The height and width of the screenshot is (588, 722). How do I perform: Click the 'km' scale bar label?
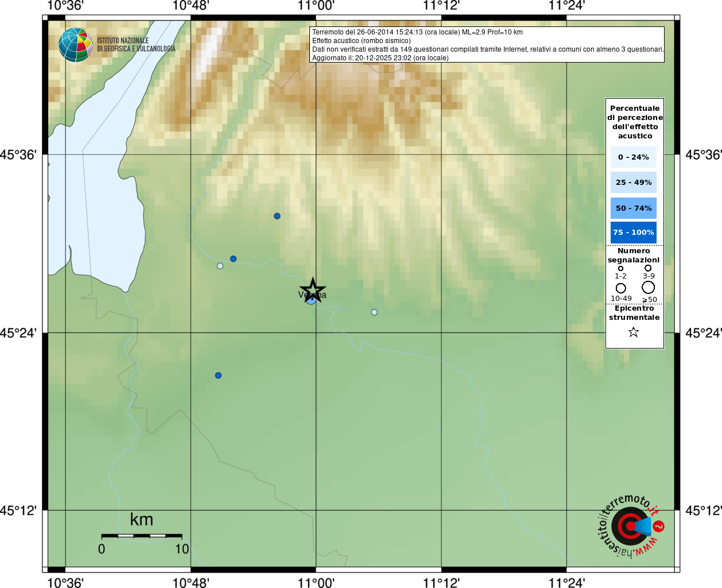point(141,520)
